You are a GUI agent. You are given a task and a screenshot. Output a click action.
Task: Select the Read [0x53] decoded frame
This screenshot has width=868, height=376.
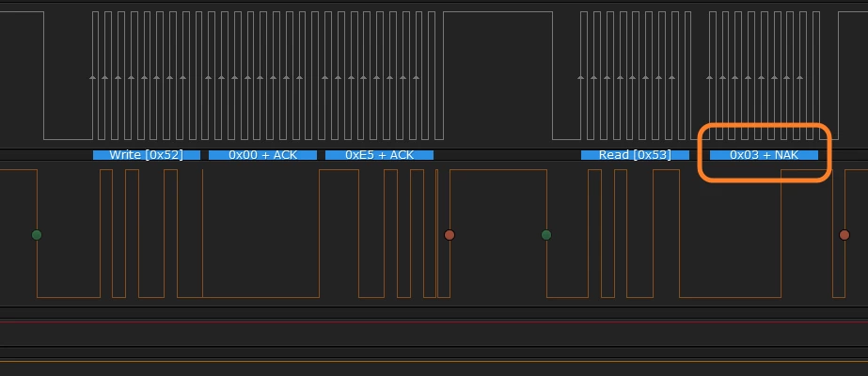point(635,155)
